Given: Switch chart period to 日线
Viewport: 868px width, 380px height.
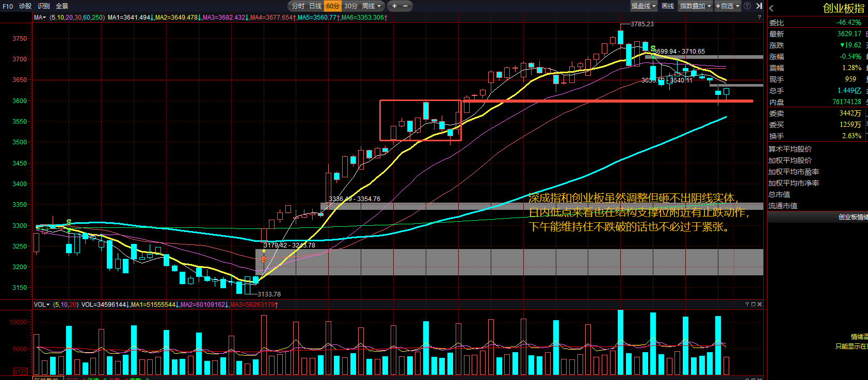Looking at the screenshot, I should [x=315, y=6].
